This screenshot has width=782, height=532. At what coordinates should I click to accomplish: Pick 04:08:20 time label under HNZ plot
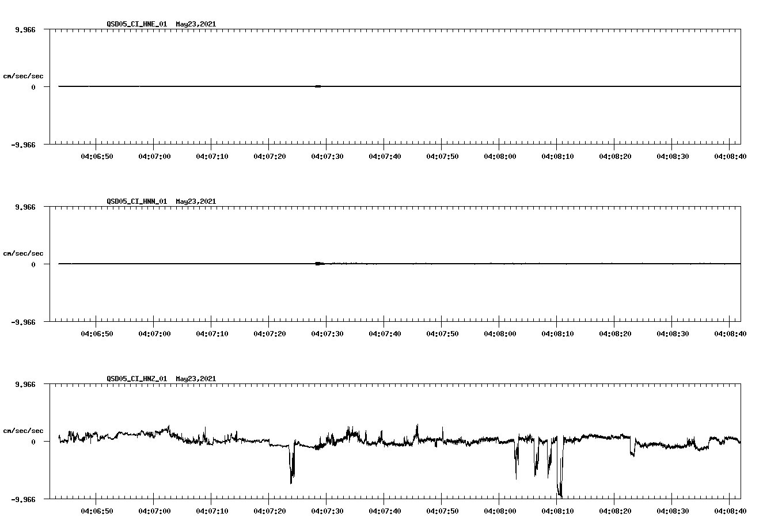(615, 511)
